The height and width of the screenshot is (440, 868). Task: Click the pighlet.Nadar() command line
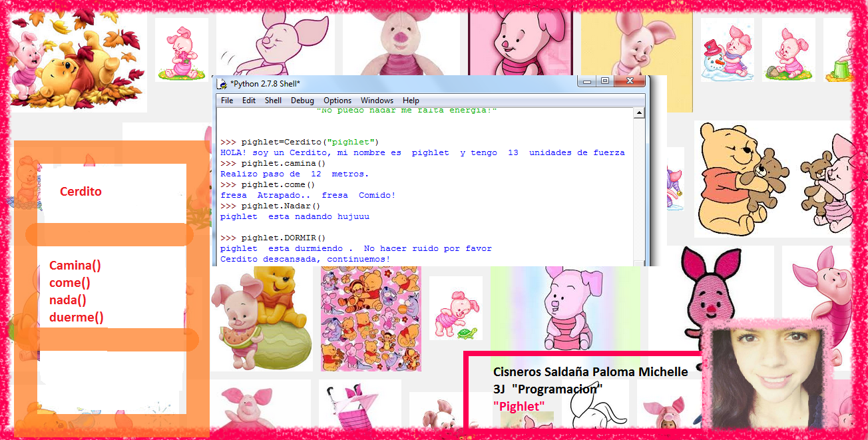coord(270,206)
